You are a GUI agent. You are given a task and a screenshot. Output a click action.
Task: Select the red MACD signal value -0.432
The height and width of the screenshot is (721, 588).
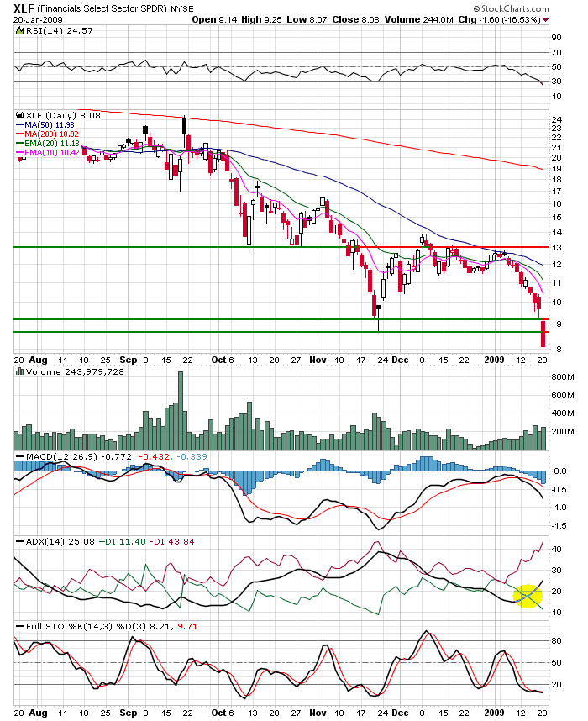[154, 456]
